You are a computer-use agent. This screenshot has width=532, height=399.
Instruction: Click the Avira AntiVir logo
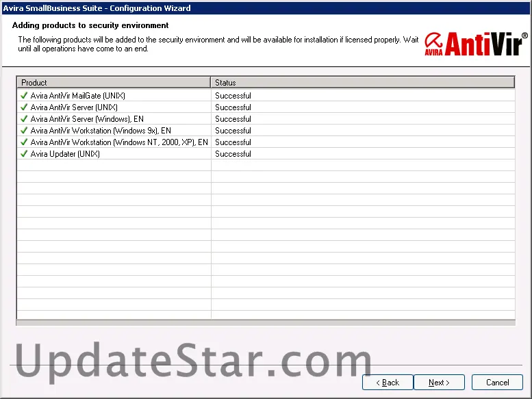pos(476,44)
